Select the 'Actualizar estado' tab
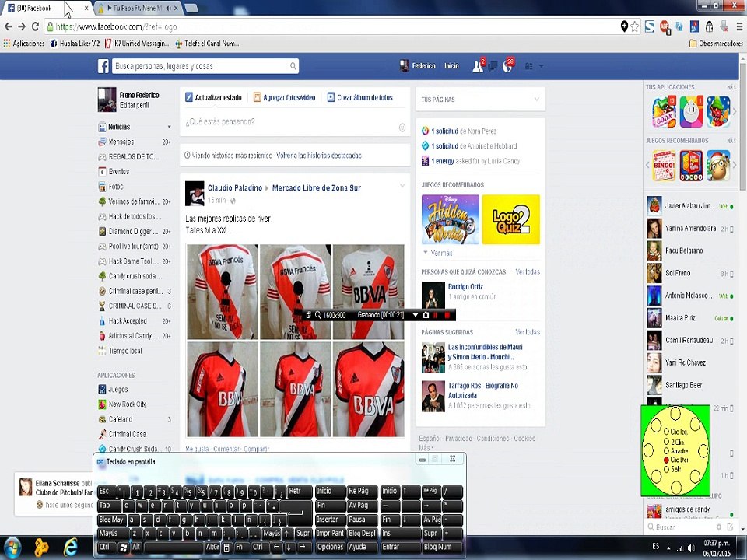Screen dimensions: 747x560 pos(213,98)
